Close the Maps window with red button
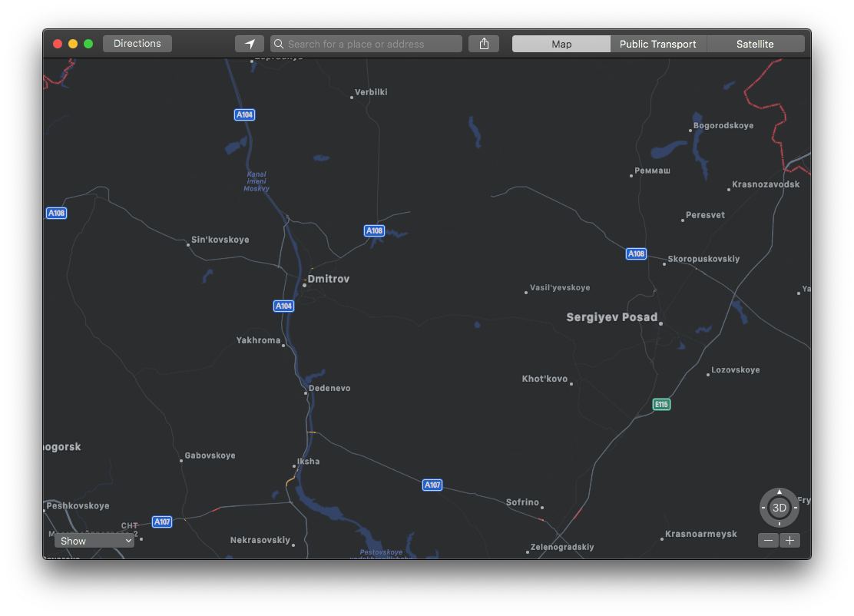This screenshot has width=854, height=616. [57, 44]
